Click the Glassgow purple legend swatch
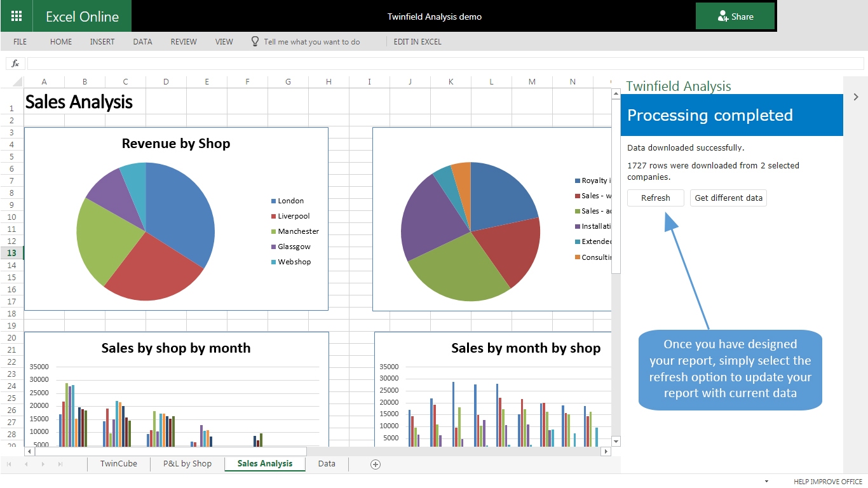The image size is (868, 488). [273, 247]
